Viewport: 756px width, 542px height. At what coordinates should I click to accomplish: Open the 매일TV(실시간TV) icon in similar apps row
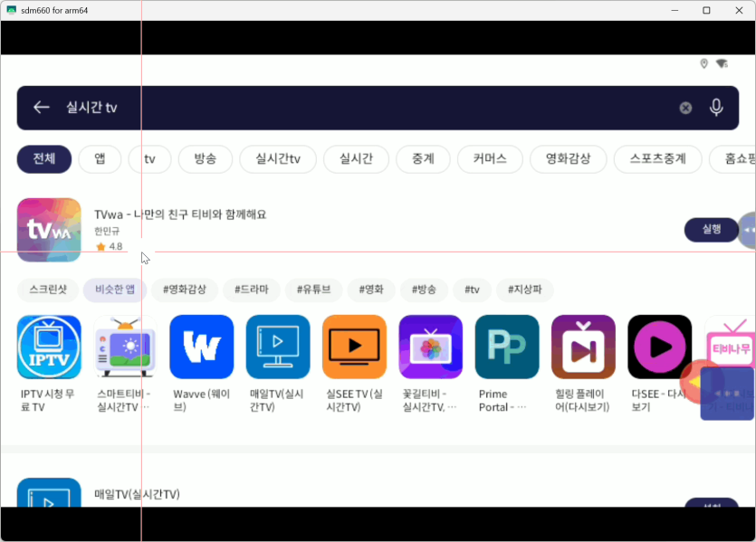click(x=278, y=347)
